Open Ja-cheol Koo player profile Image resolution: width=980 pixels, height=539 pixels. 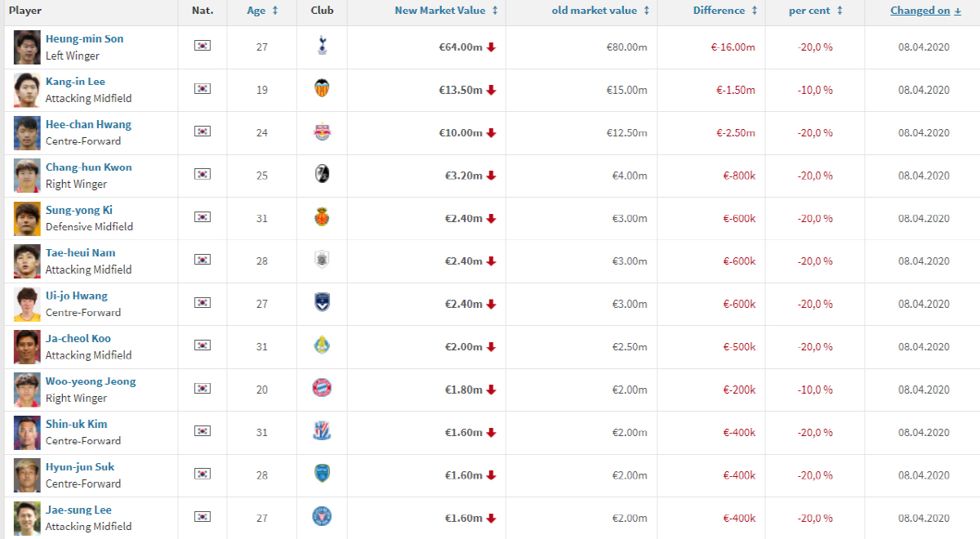coord(78,339)
